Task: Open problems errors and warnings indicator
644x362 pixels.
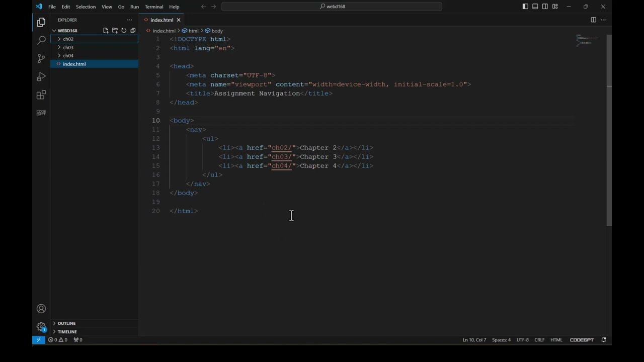Action: coord(58,340)
